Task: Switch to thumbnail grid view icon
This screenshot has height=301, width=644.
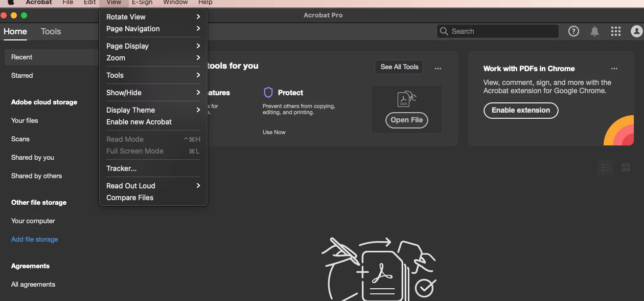Action: coord(626,167)
